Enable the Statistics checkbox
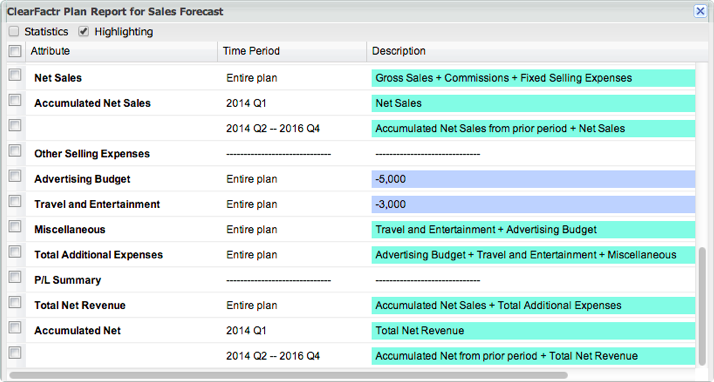The width and height of the screenshot is (714, 382). click(x=14, y=31)
